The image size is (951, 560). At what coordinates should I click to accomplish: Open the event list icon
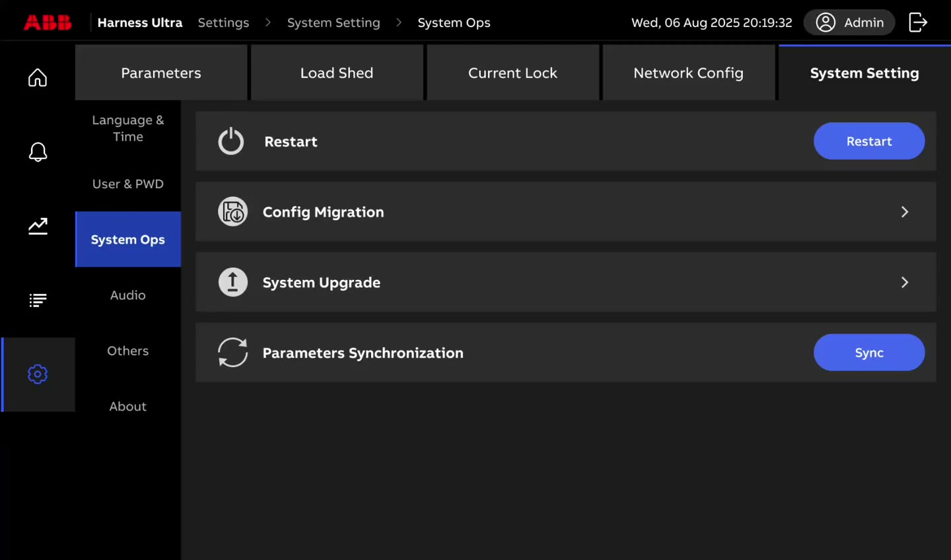tap(38, 300)
